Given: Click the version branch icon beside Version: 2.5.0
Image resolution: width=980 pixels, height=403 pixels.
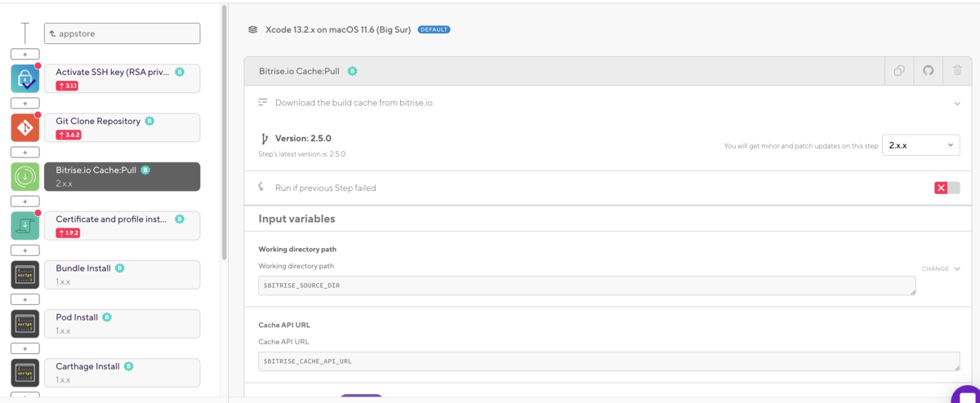Looking at the screenshot, I should [264, 139].
